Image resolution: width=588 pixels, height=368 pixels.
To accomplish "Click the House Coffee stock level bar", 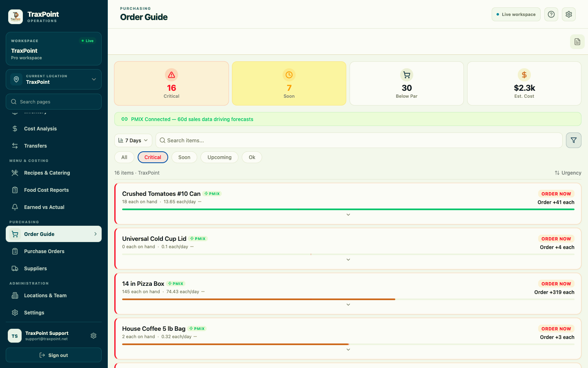I will 348,344.
